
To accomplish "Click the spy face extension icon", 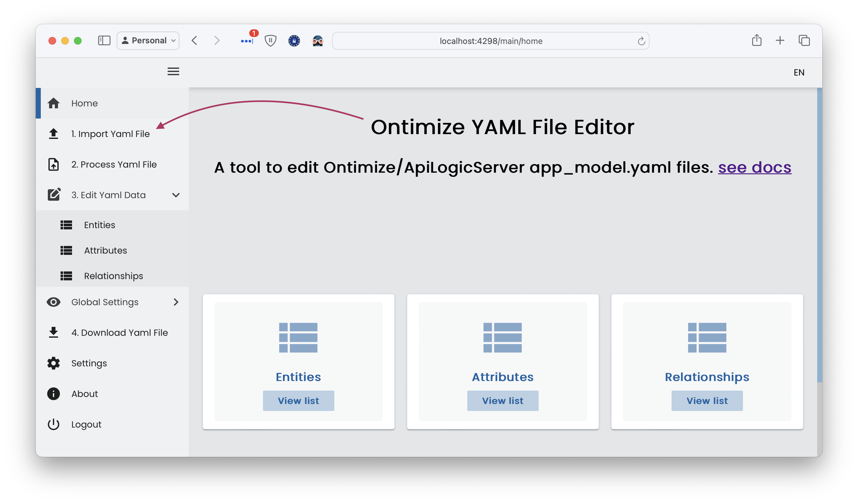I will tap(318, 41).
